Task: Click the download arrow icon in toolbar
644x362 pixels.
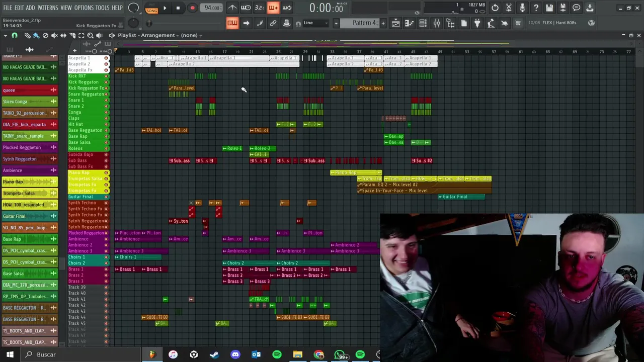Action: click(x=590, y=8)
